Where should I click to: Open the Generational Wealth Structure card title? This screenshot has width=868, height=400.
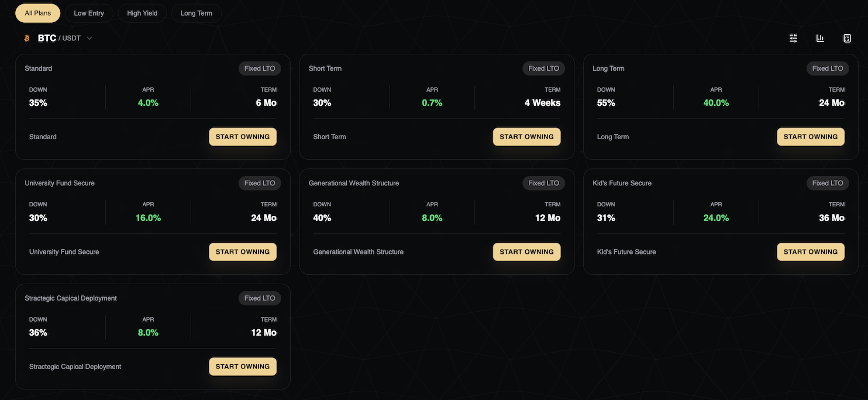(354, 183)
